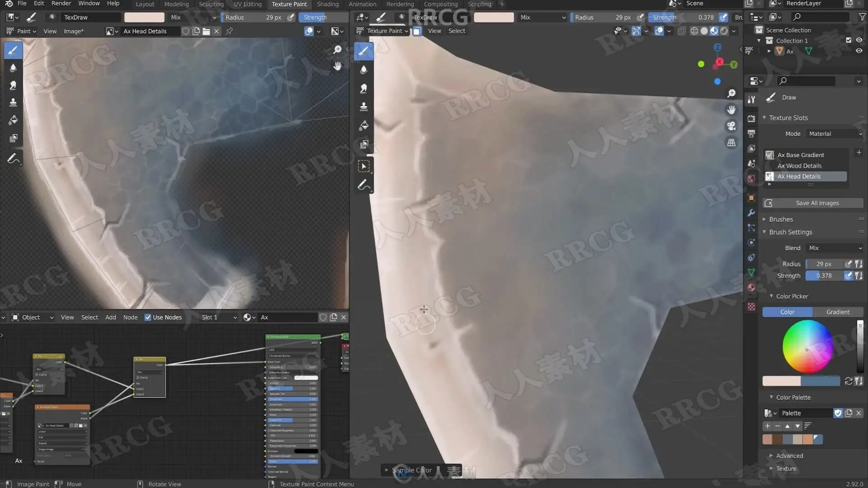Select the Annotate tool in the image editor
868x488 pixels.
pyautogui.click(x=13, y=159)
